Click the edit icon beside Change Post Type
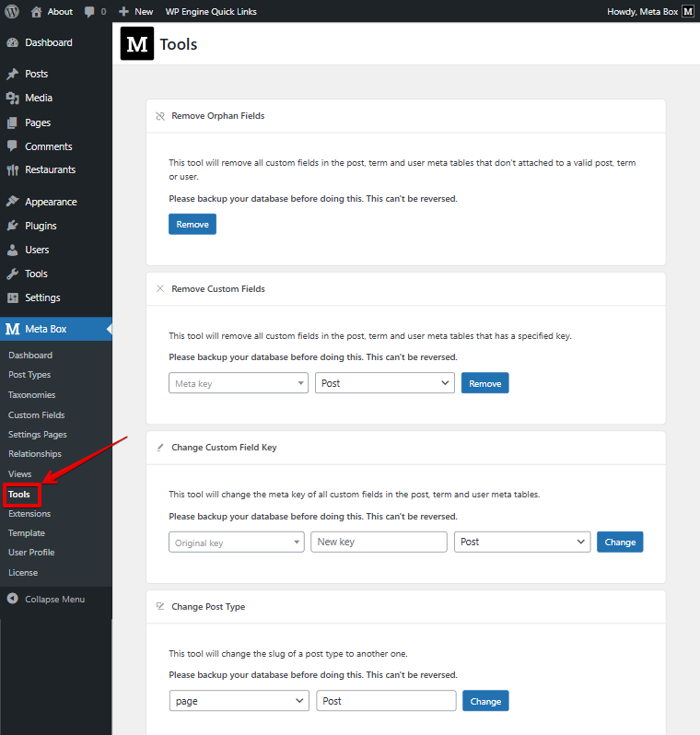Viewport: 700px width, 735px height. 160,606
